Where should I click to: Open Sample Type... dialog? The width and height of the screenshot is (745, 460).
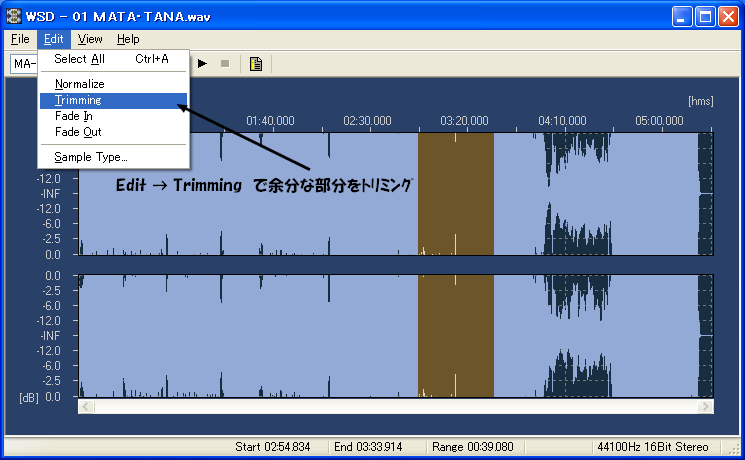pyautogui.click(x=114, y=157)
